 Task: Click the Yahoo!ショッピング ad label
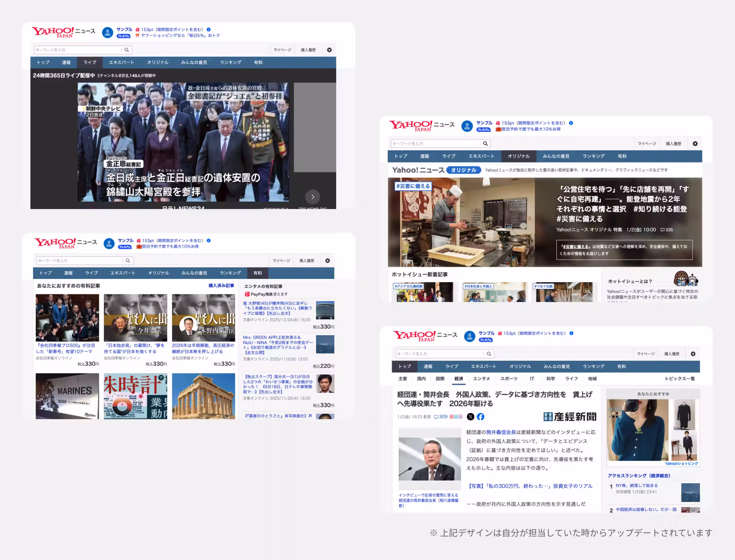681,464
